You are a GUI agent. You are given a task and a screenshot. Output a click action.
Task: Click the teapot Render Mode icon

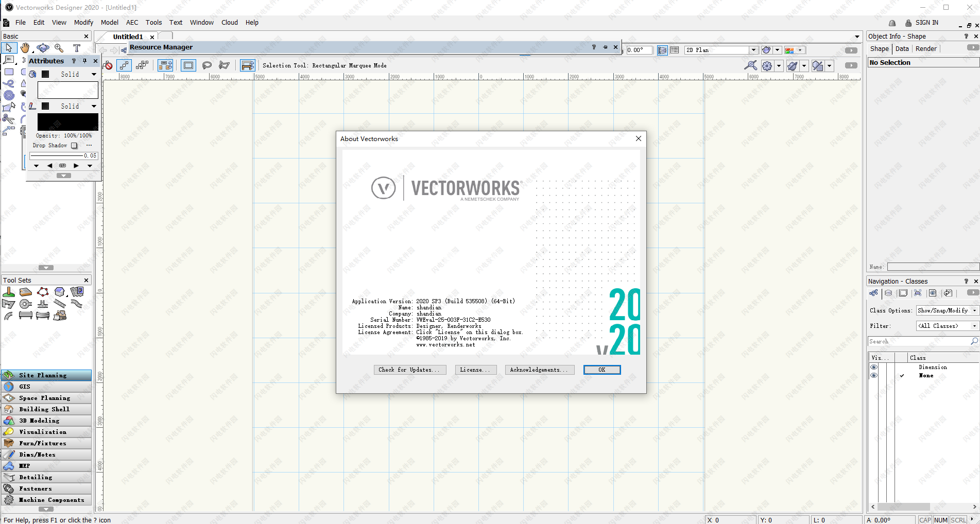[x=766, y=50]
